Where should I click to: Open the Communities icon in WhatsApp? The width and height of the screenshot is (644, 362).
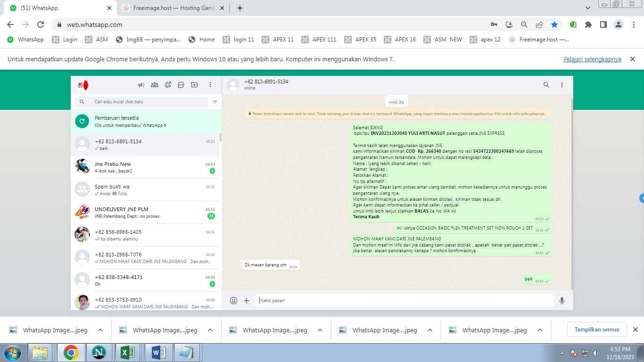pos(154,85)
